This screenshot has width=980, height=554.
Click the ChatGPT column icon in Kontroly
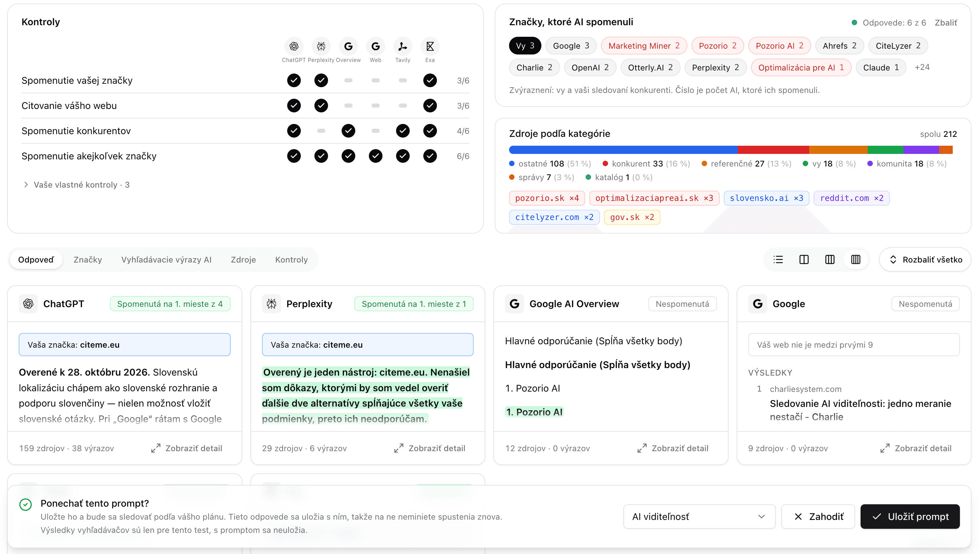[294, 46]
